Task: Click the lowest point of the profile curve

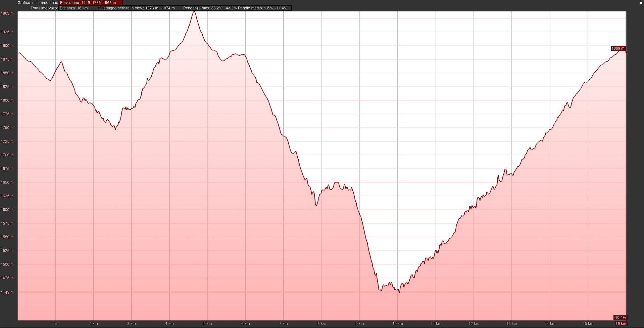Action: (x=399, y=292)
